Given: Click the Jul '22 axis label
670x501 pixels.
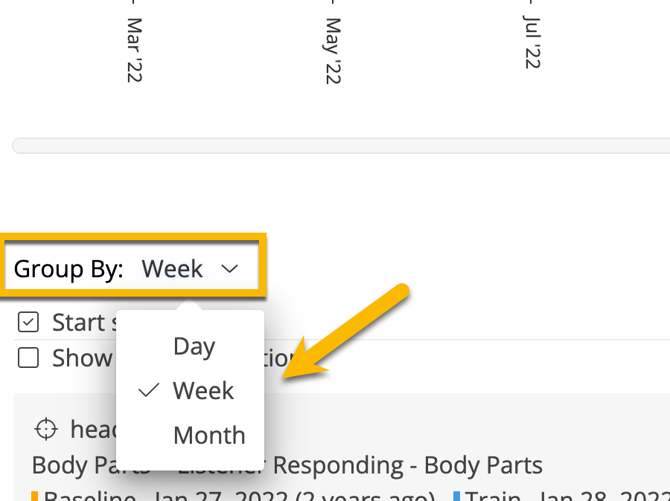Looking at the screenshot, I should pyautogui.click(x=532, y=42).
